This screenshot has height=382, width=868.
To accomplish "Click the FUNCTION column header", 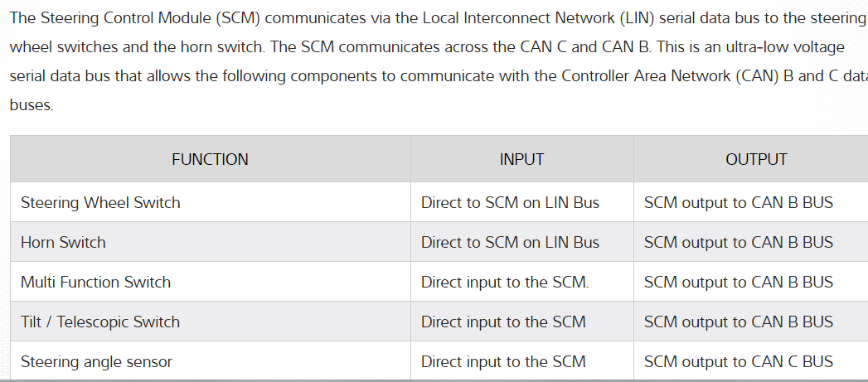I will click(x=210, y=159).
